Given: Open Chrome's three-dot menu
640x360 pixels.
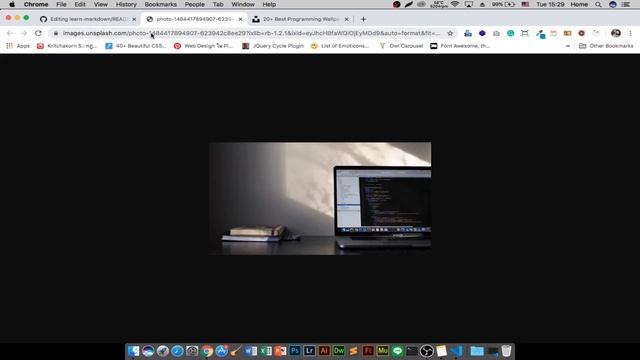Looking at the screenshot, I should [x=630, y=33].
